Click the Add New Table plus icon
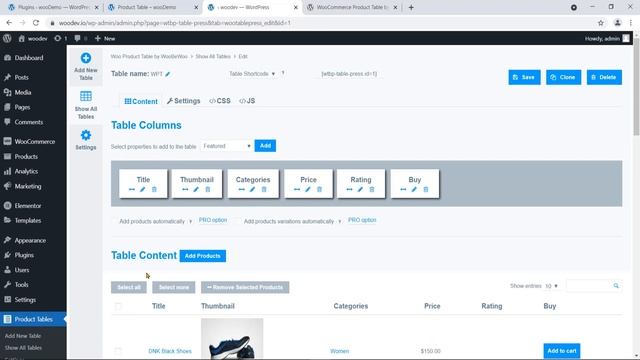This screenshot has height=360, width=640. pos(86,58)
